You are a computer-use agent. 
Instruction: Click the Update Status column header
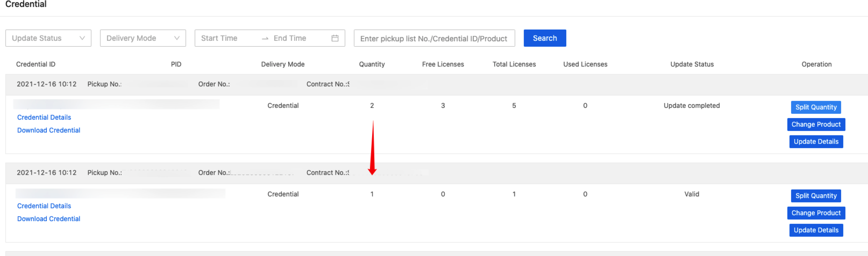[x=692, y=64]
